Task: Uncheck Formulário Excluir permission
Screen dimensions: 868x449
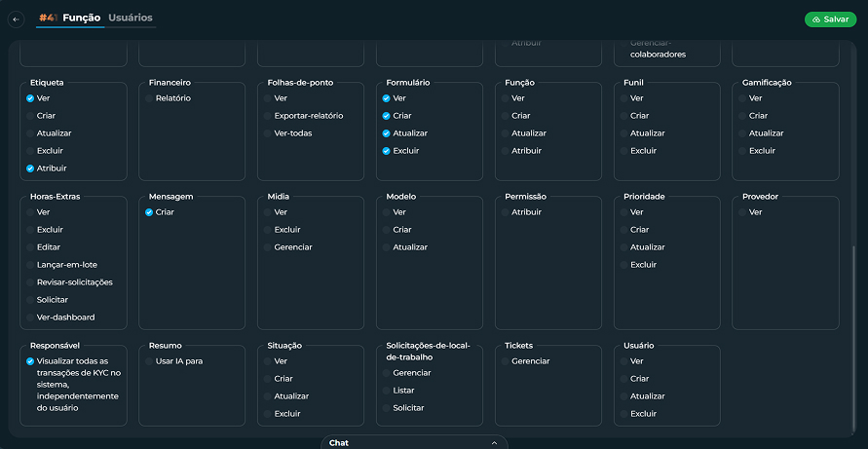Action: (387, 151)
